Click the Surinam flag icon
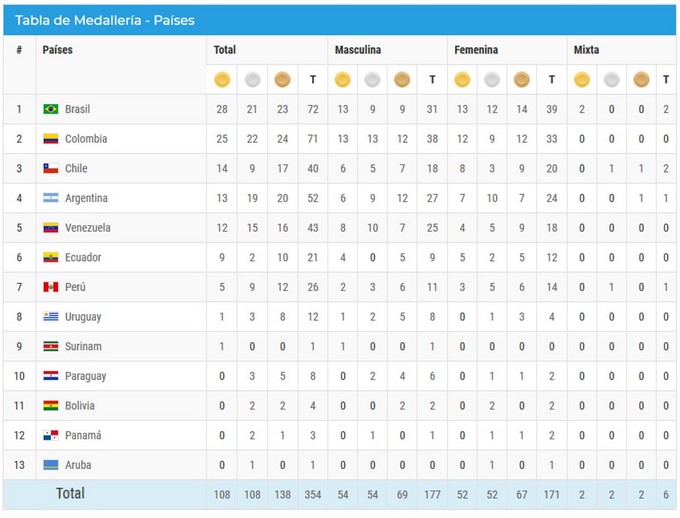This screenshot has height=518, width=680. point(51,346)
